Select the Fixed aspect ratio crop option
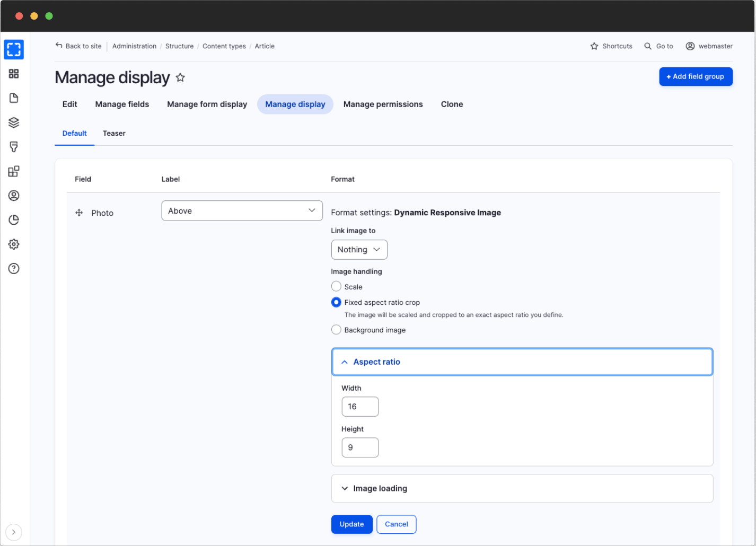Viewport: 756px width, 546px height. [336, 302]
